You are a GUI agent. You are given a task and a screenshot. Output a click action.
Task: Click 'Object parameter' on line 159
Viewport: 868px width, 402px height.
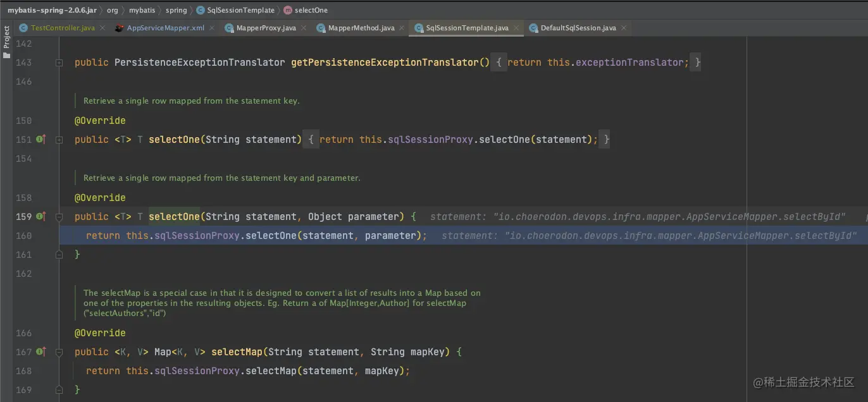(354, 217)
